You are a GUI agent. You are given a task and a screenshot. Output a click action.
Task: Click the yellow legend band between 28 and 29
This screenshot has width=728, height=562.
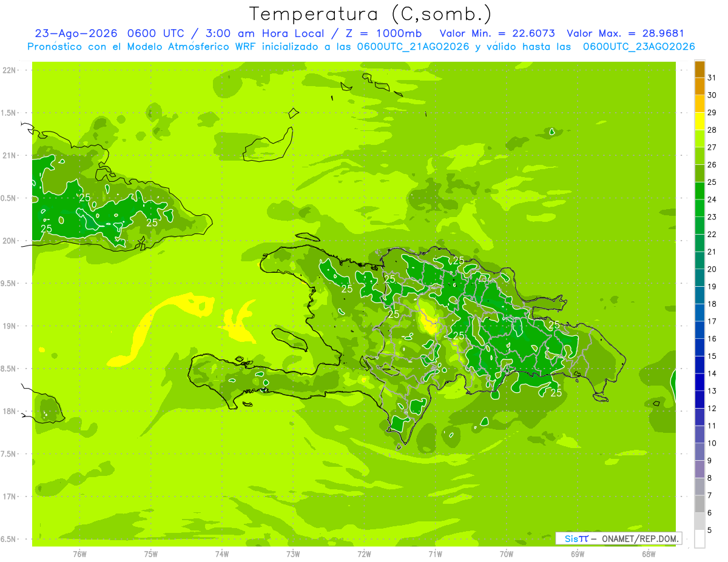699,121
